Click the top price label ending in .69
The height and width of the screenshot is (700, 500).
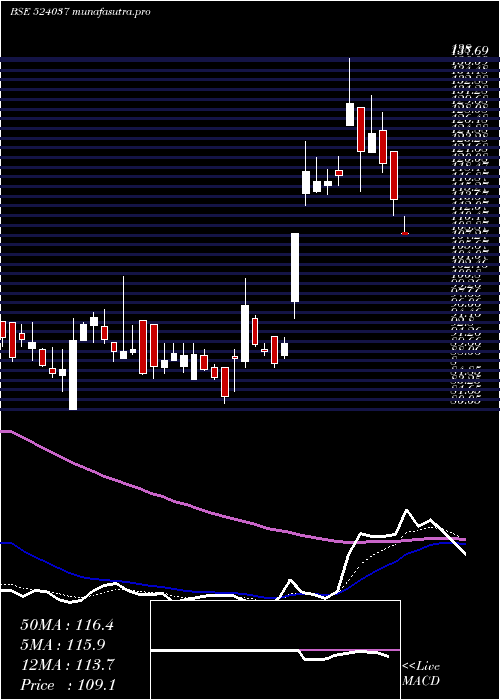(x=469, y=51)
